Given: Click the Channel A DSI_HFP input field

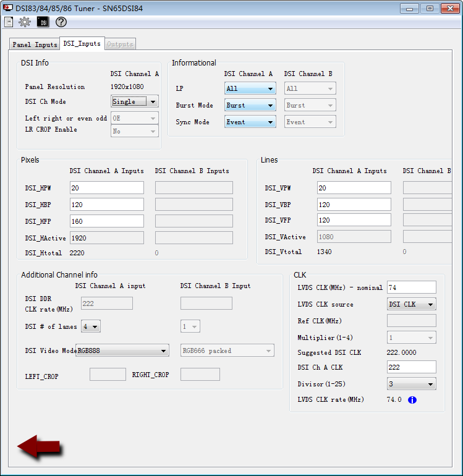Looking at the screenshot, I should (x=107, y=221).
